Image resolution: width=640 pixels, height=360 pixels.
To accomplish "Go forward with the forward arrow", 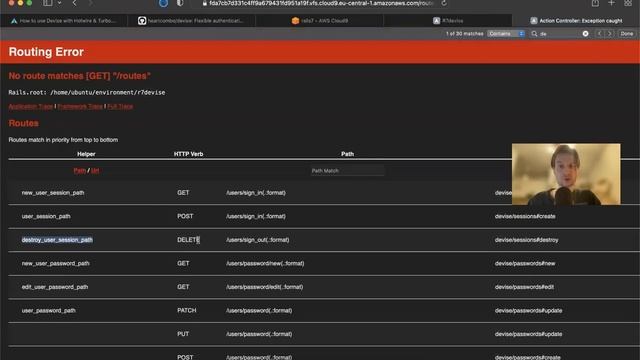I will pyautogui.click(x=91, y=3).
